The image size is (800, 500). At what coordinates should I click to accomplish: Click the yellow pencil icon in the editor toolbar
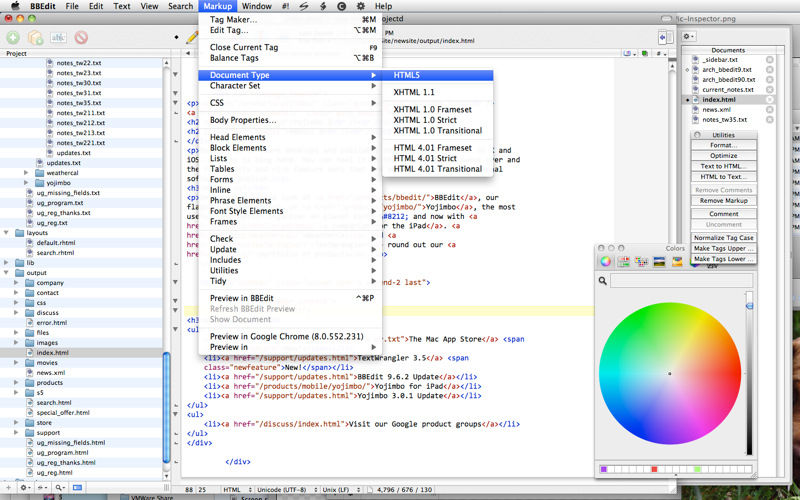click(x=192, y=37)
